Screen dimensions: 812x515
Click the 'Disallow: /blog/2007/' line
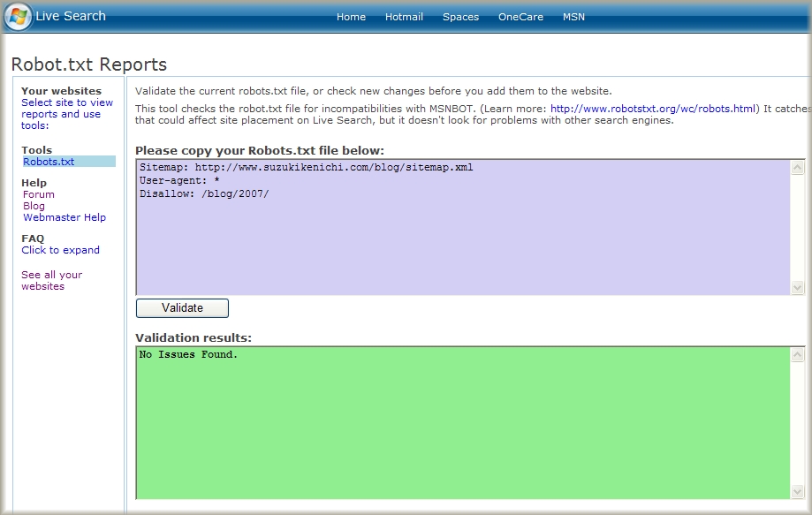[x=204, y=194]
